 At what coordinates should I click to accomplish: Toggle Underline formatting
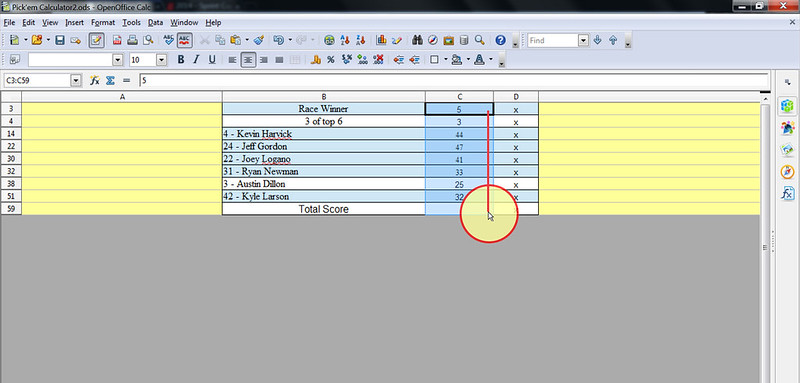point(212,60)
